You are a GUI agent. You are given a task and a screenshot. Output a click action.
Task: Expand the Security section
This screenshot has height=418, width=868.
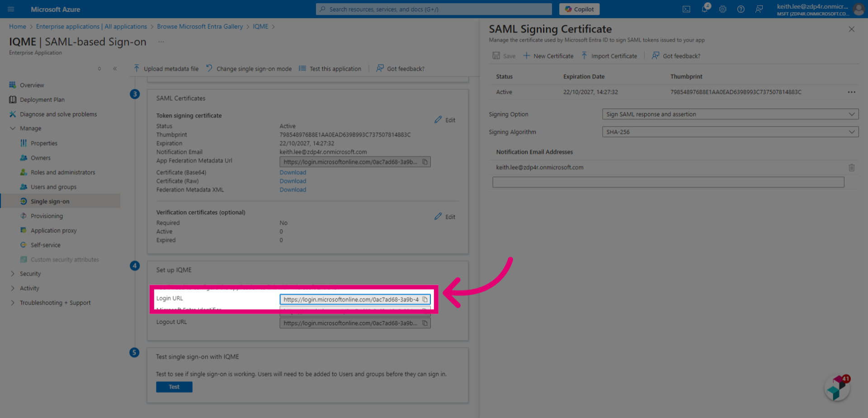13,273
